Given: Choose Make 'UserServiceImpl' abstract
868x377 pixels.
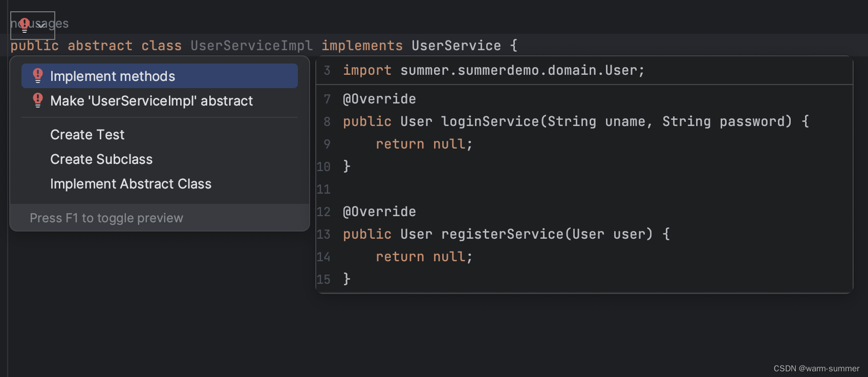Looking at the screenshot, I should 160,100.
